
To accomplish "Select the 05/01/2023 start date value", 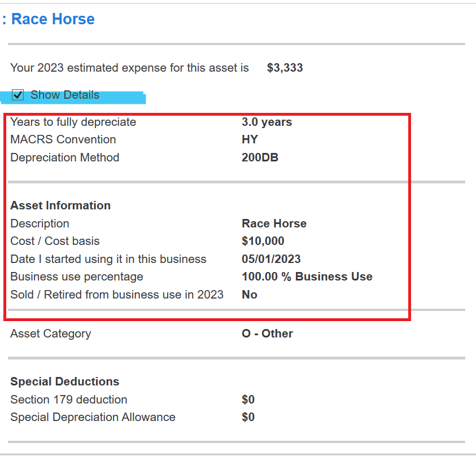I will [x=271, y=259].
